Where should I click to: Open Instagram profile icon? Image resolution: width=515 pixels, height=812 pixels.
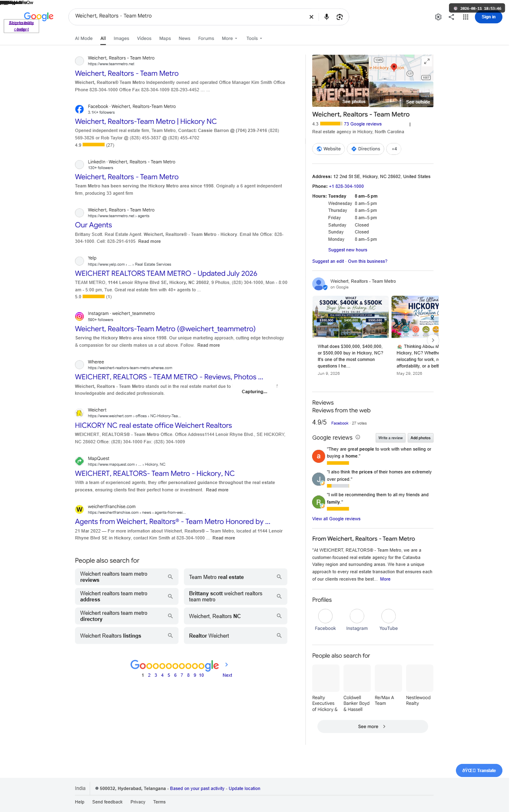pyautogui.click(x=357, y=616)
